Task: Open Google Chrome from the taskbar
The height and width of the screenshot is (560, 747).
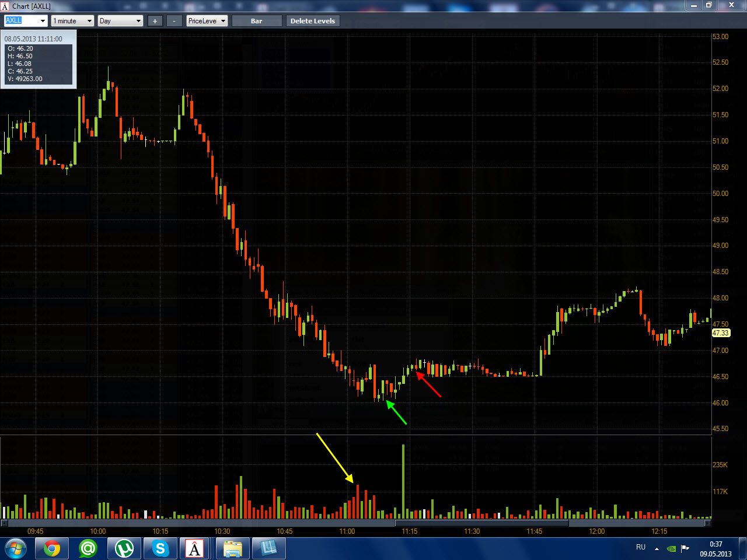Action: pos(51,548)
